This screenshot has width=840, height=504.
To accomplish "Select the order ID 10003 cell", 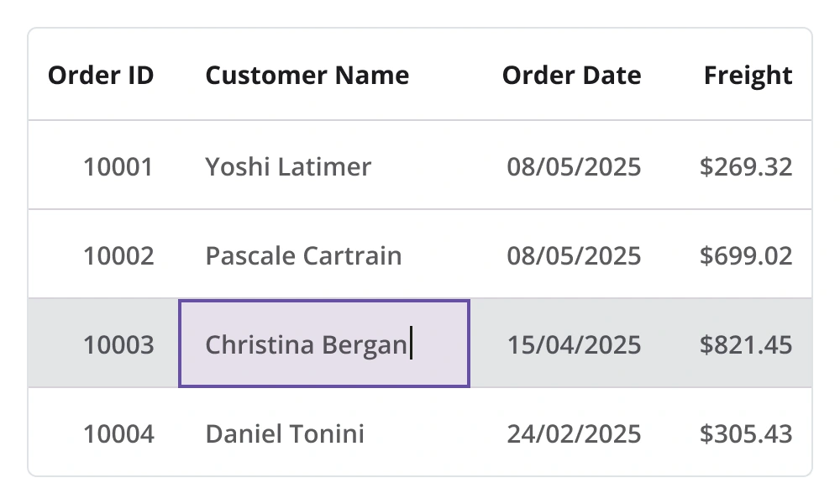I will click(118, 344).
